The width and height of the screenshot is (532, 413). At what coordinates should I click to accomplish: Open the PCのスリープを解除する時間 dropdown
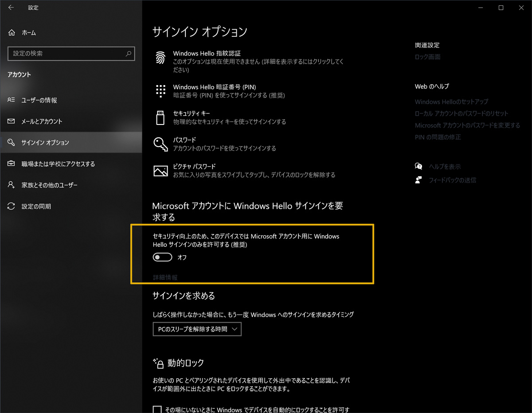(x=197, y=329)
